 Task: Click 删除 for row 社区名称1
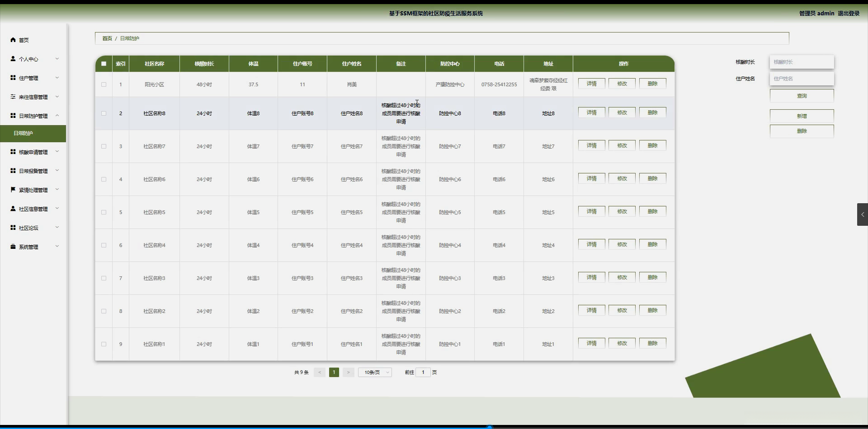[653, 343]
